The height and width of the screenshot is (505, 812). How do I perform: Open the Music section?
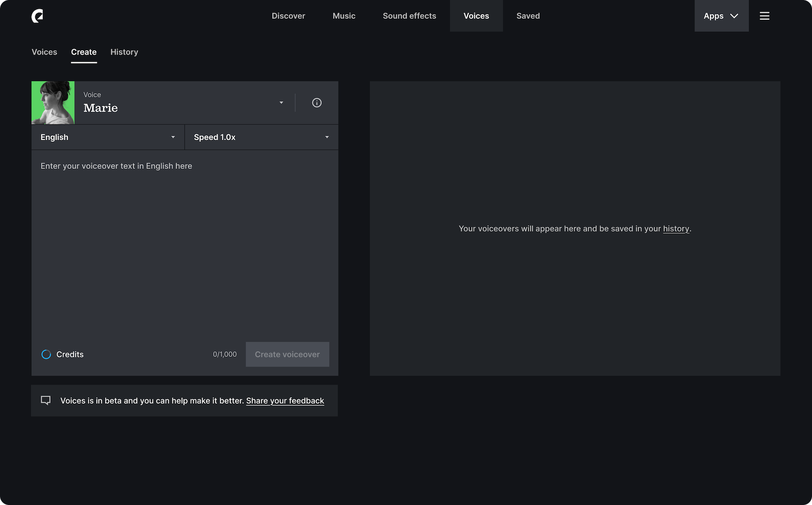pyautogui.click(x=344, y=16)
